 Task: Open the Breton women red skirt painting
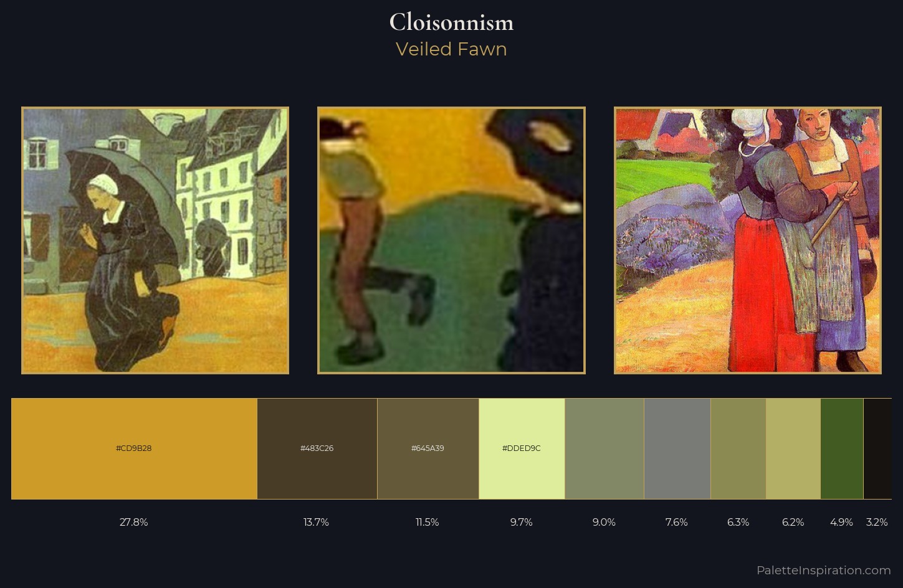pyautogui.click(x=748, y=240)
